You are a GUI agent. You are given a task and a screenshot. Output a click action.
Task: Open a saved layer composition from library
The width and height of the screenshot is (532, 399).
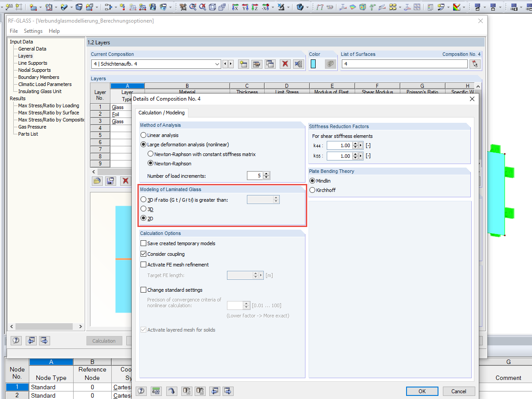tap(97, 181)
